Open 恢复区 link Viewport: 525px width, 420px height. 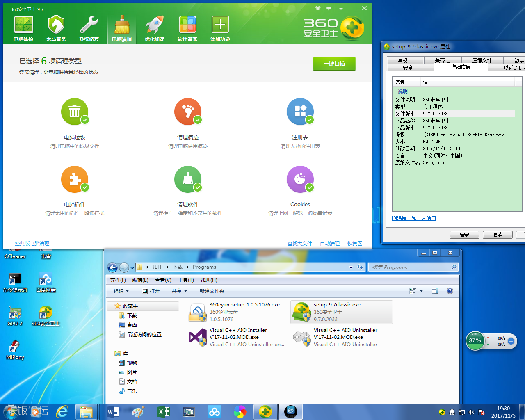point(355,244)
